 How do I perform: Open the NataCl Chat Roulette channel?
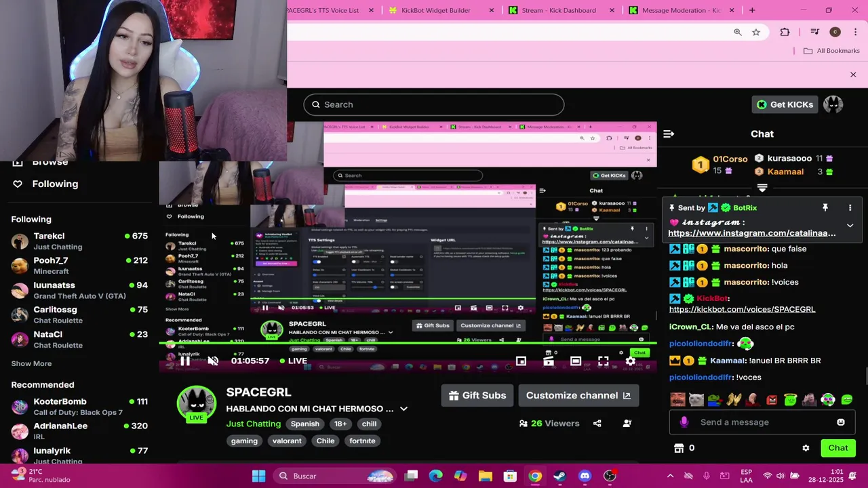pyautogui.click(x=79, y=339)
